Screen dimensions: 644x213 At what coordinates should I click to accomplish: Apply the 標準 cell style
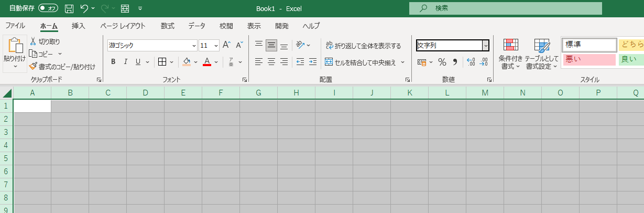coord(590,46)
